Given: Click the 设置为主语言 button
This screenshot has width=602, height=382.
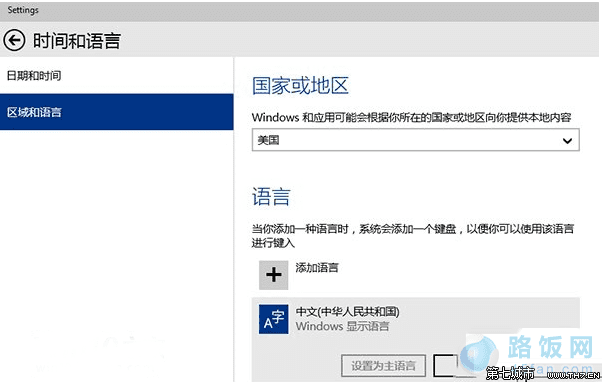Looking at the screenshot, I should [383, 365].
